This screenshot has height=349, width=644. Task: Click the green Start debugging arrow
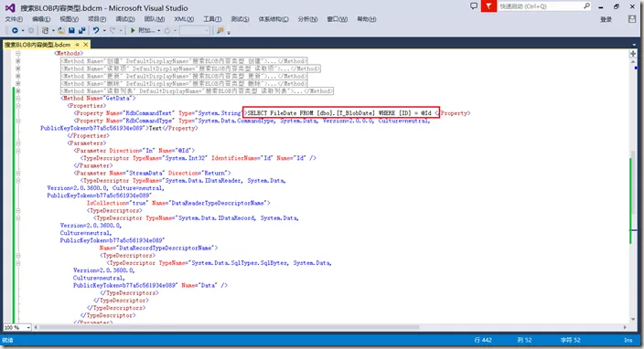coord(133,30)
